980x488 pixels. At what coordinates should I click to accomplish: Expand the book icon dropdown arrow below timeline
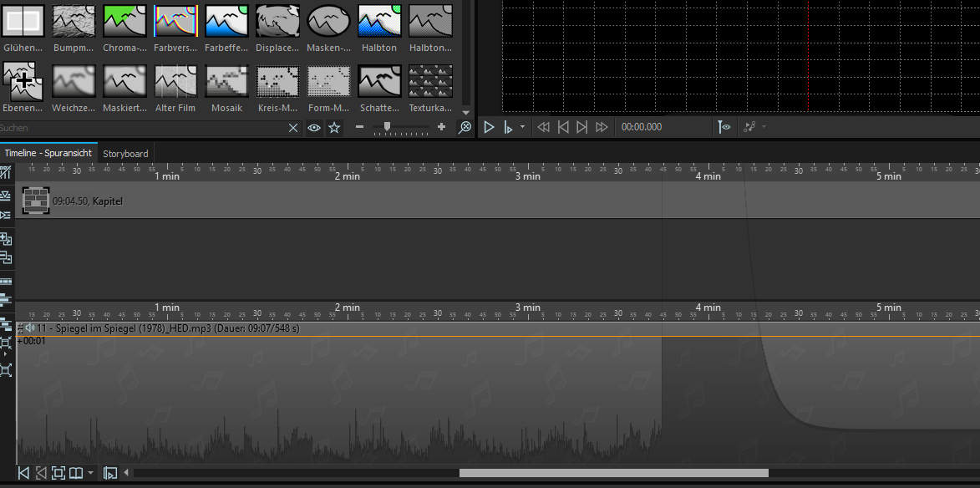[90, 474]
